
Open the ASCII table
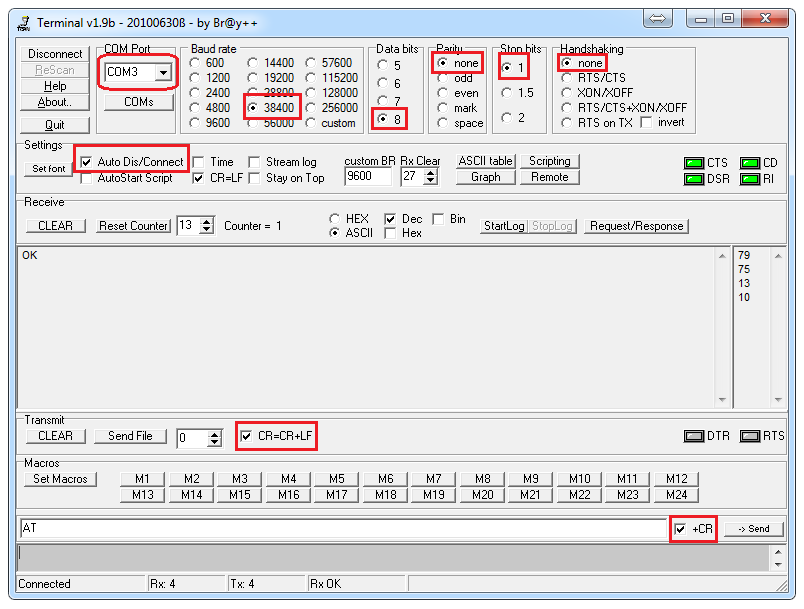click(487, 160)
